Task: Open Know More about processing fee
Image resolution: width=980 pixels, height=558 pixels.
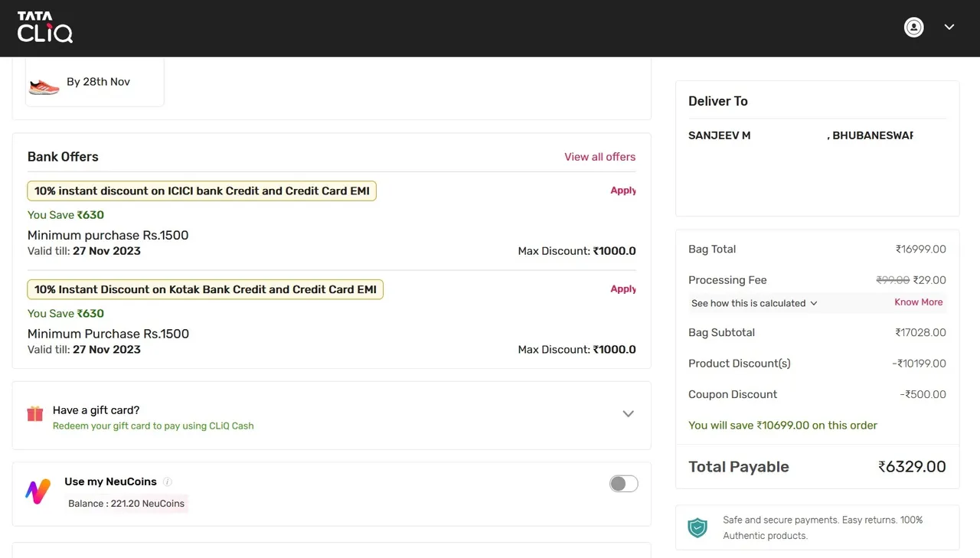Action: [x=918, y=302]
